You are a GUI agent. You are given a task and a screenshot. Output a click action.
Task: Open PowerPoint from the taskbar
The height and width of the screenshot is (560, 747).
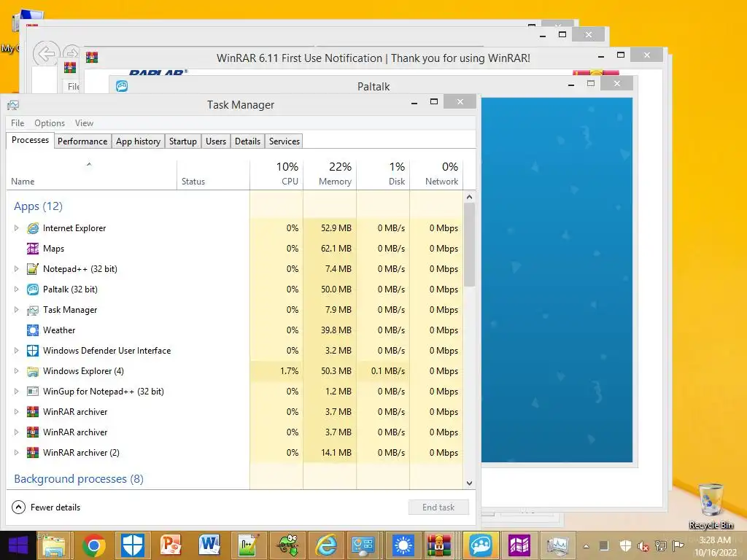point(171,545)
